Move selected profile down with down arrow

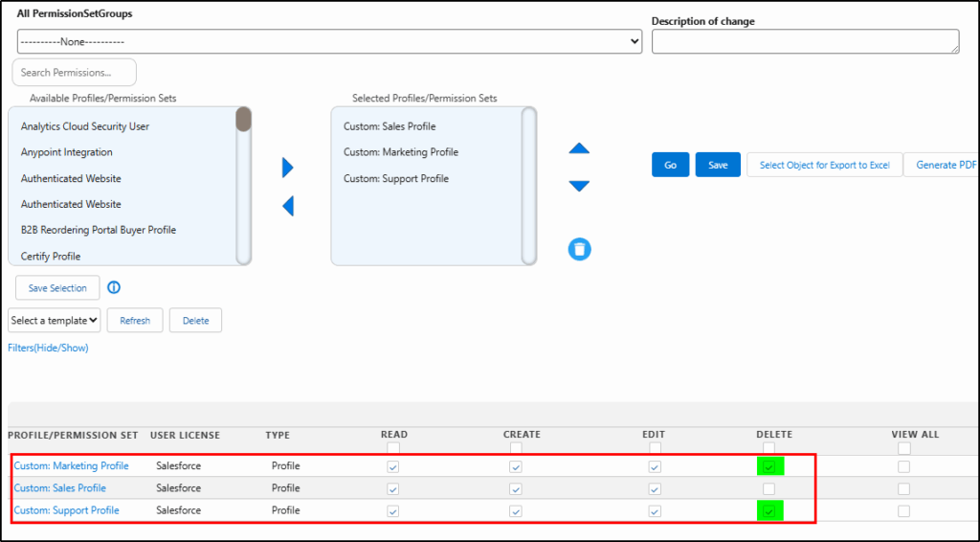[579, 186]
